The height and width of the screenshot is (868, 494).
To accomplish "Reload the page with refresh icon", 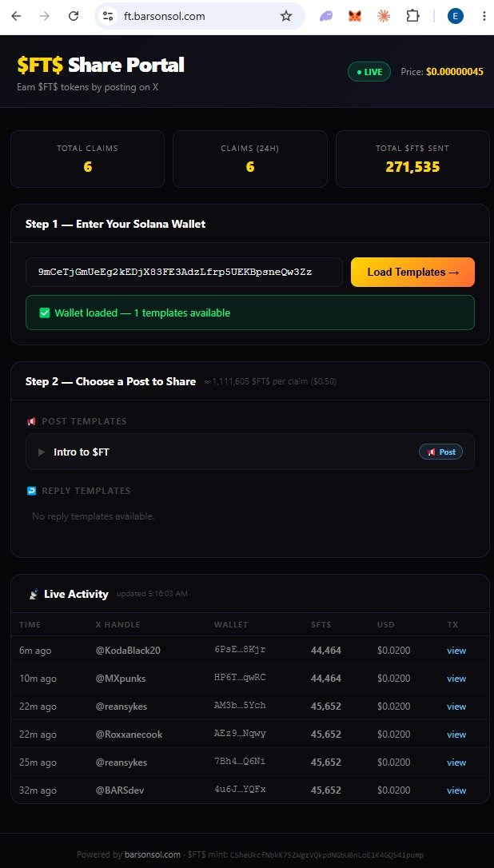I will 74,16.
